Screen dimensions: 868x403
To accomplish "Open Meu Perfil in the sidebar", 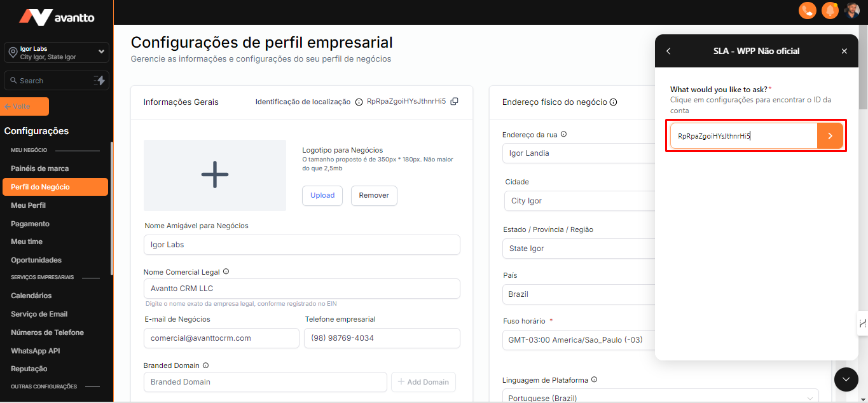I will [29, 205].
